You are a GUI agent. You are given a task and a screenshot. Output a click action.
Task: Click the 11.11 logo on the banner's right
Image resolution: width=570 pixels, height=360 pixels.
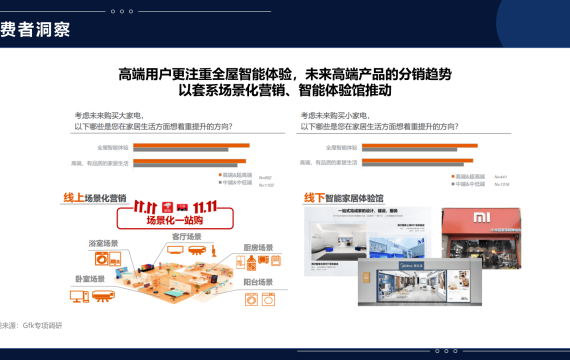point(205,207)
